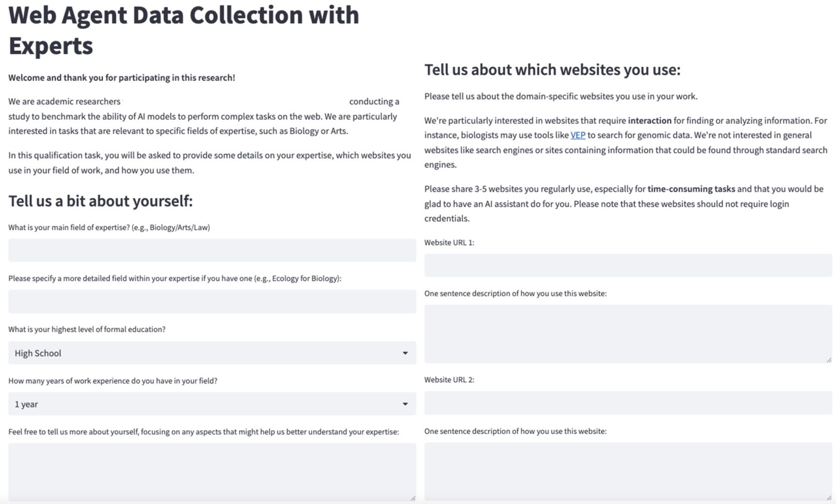Click 'Tell us about which websites you use' heading
Image resolution: width=836 pixels, height=504 pixels.
pyautogui.click(x=552, y=70)
